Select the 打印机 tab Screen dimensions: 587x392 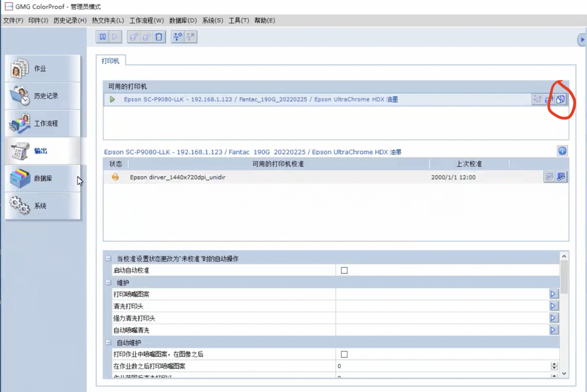click(x=111, y=61)
